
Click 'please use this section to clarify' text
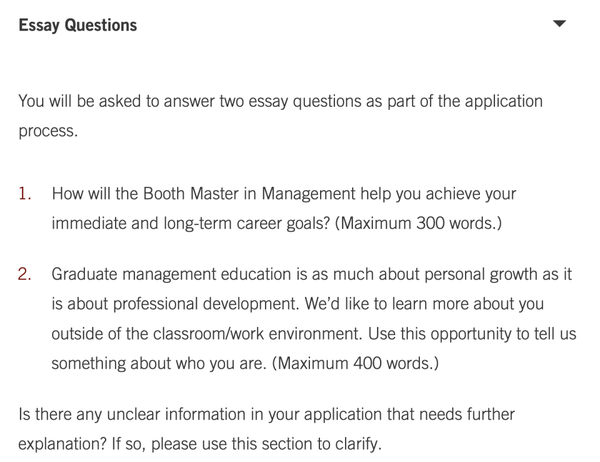pyautogui.click(x=266, y=444)
